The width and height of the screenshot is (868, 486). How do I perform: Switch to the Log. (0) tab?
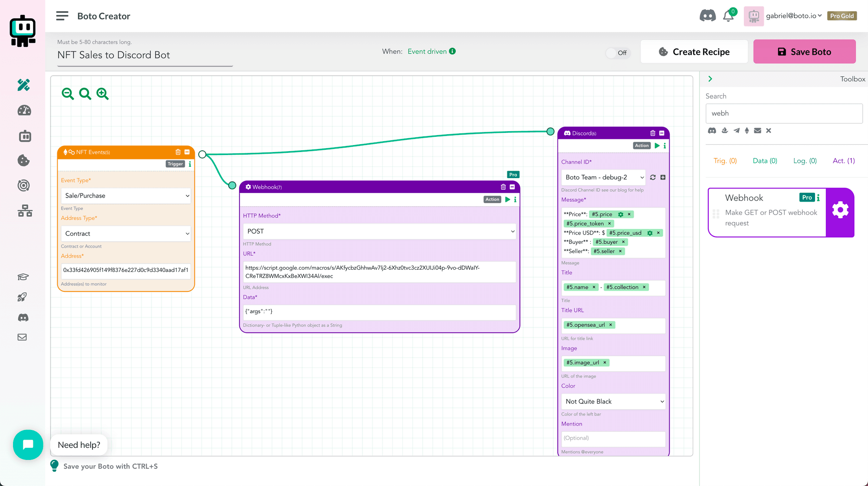(805, 161)
